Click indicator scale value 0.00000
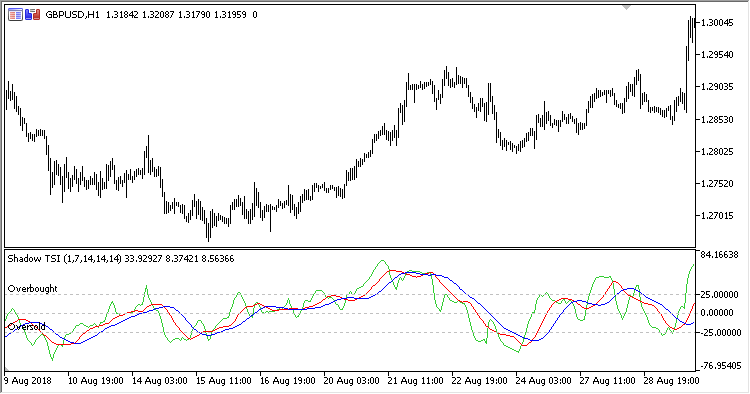Image resolution: width=750 pixels, height=394 pixels. click(717, 313)
